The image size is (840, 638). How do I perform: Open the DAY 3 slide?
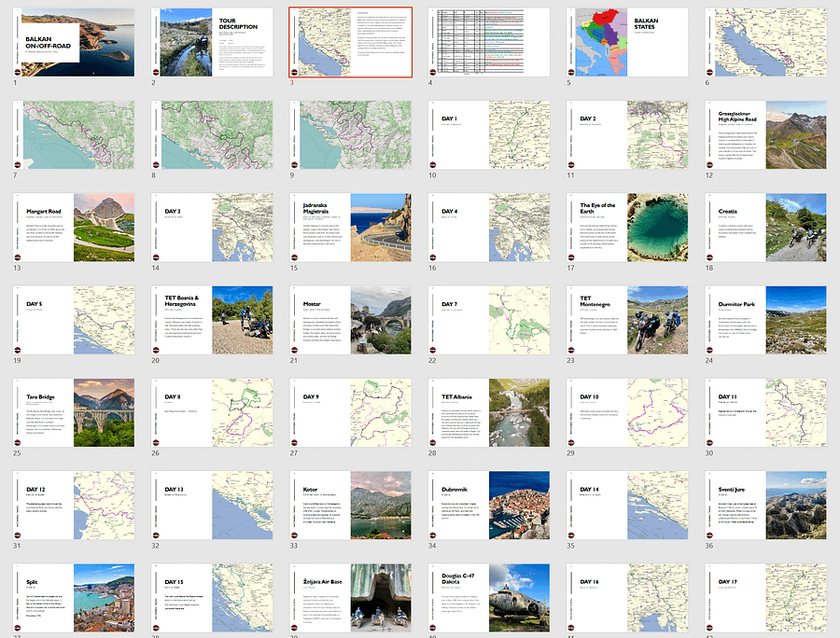(x=212, y=228)
